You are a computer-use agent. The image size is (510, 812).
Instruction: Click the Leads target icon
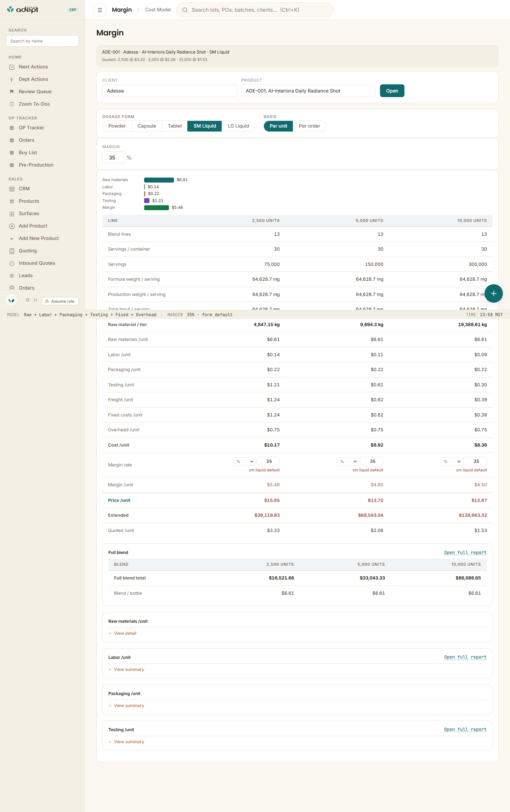(x=12, y=276)
